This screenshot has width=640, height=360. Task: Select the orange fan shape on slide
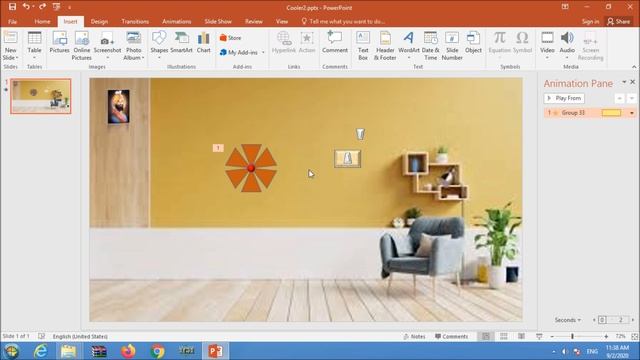(x=251, y=168)
